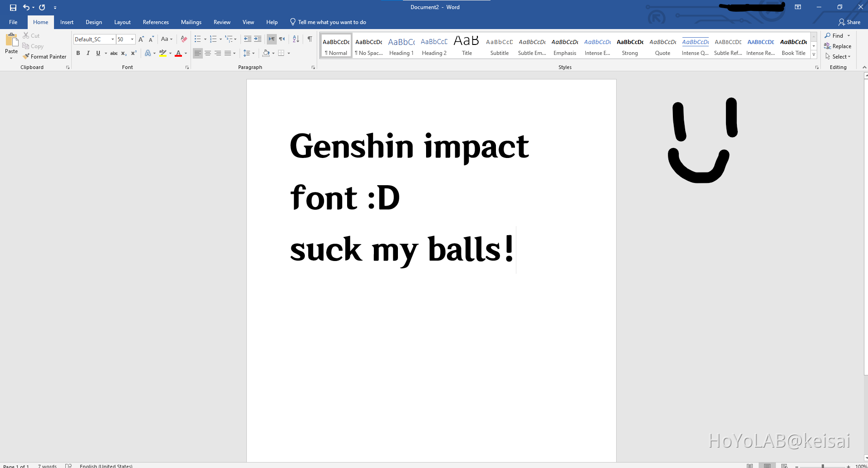Toggle bold formatting

(78, 53)
